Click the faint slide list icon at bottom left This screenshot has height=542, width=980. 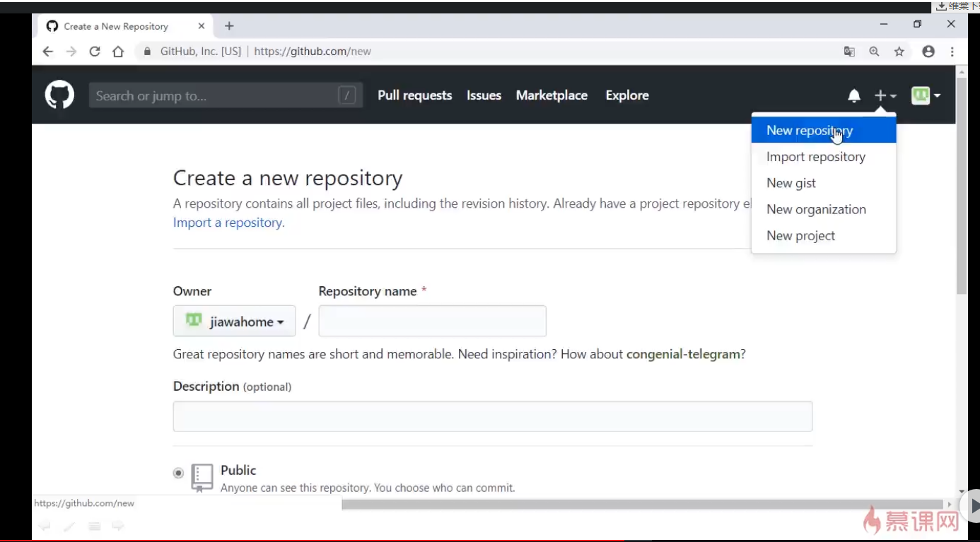click(94, 526)
